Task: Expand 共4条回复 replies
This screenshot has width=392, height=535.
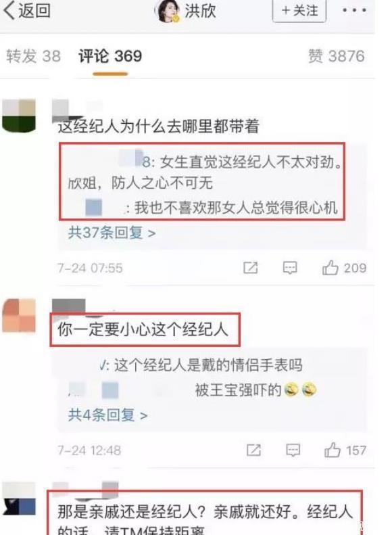Action: [x=107, y=415]
